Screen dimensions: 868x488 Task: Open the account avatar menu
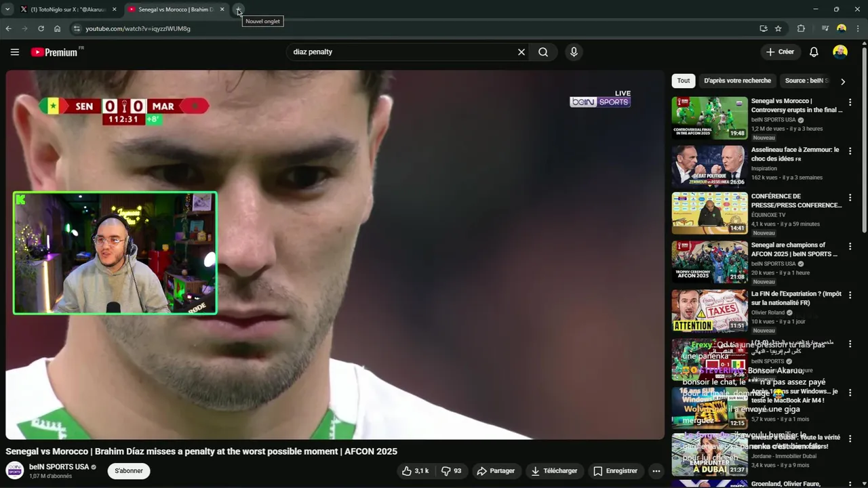840,52
